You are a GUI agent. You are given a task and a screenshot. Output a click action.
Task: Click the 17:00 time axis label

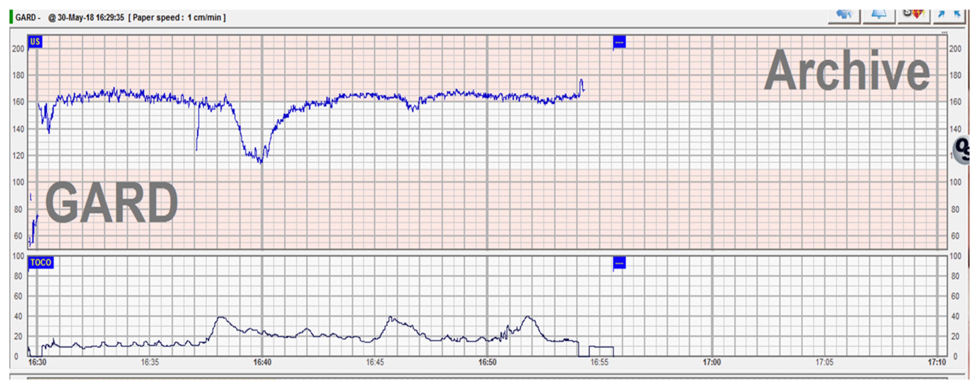(x=711, y=362)
